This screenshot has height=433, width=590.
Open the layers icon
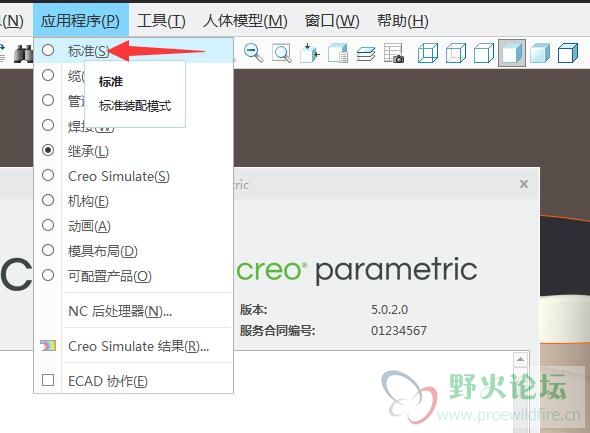point(366,54)
